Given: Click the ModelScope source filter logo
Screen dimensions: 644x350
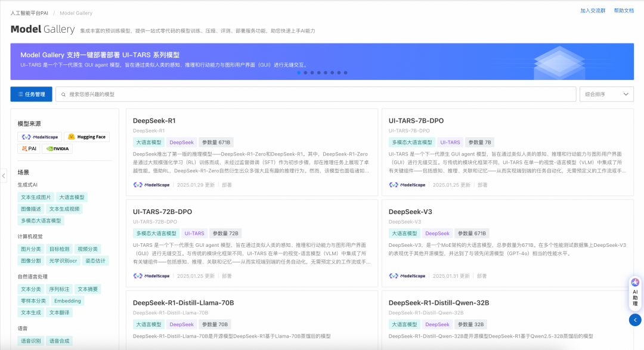Looking at the screenshot, I should (39, 137).
